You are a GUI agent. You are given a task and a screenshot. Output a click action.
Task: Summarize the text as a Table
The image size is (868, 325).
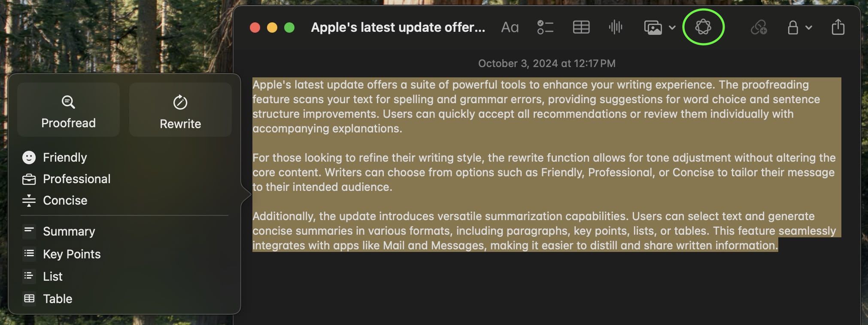(57, 299)
